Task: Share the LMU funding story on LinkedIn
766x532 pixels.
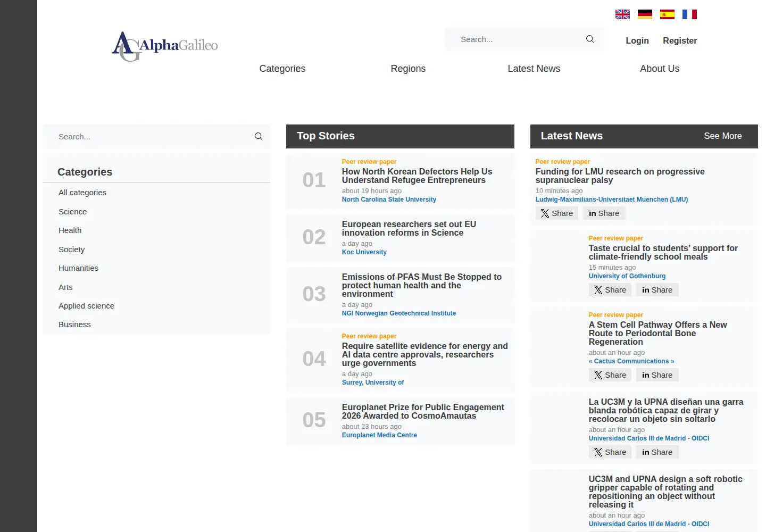Action: tap(604, 213)
